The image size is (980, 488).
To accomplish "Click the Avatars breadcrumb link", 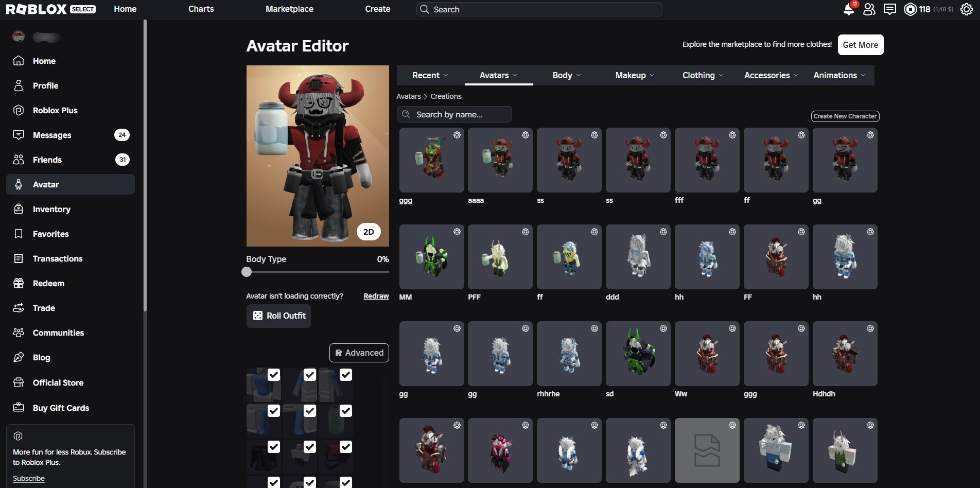I will click(408, 96).
